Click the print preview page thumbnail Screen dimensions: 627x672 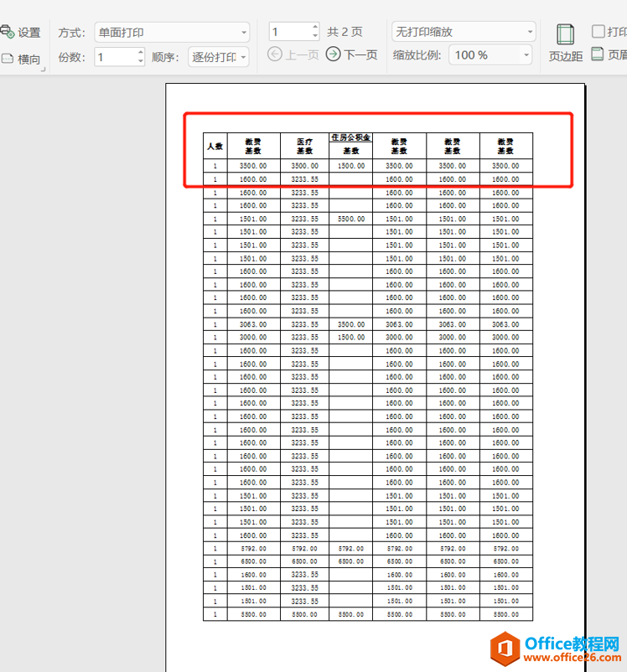coord(376,377)
